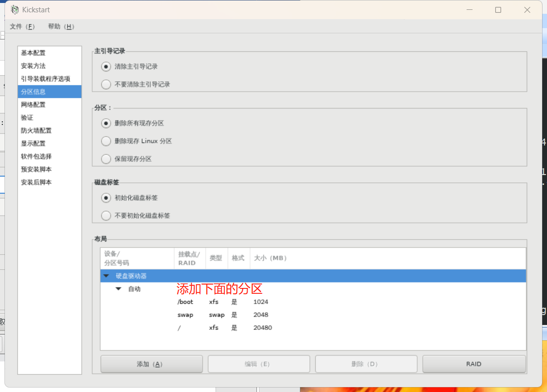The width and height of the screenshot is (547, 392).
Task: Go to 安装后脚本 section
Action: click(49, 182)
